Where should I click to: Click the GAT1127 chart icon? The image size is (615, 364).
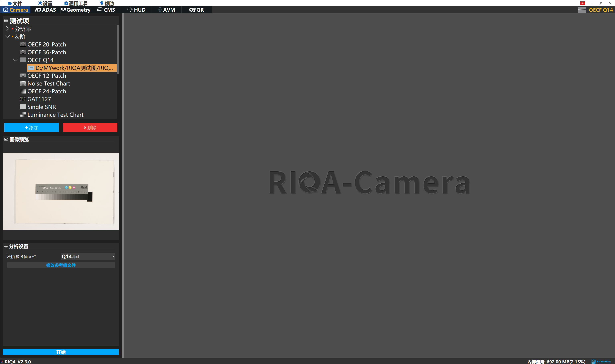coord(23,99)
